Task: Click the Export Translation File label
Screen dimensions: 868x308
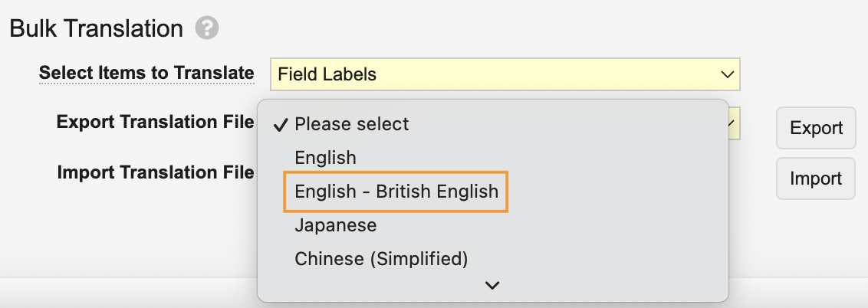Action: click(x=156, y=122)
